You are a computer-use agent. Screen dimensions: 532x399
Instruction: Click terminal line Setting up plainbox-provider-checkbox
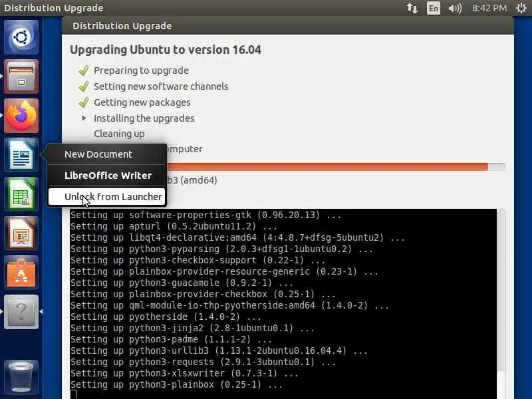(x=203, y=294)
